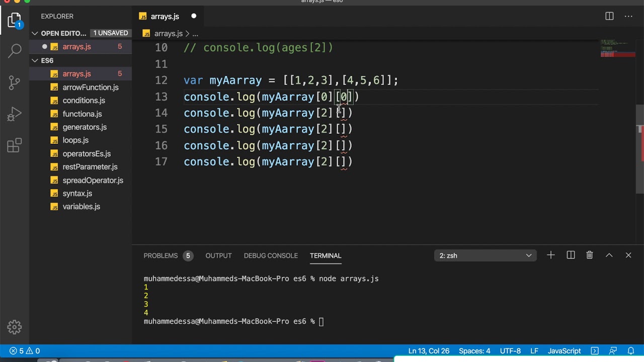Click the editor minimap
The height and width of the screenshot is (362, 644).
tap(618, 48)
